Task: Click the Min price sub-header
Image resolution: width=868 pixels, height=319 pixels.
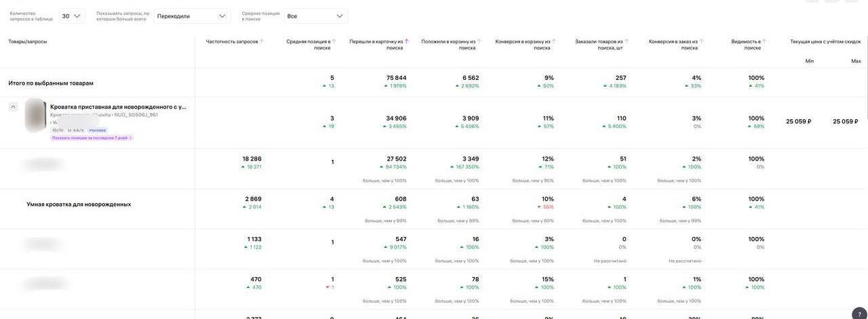Action: point(810,61)
